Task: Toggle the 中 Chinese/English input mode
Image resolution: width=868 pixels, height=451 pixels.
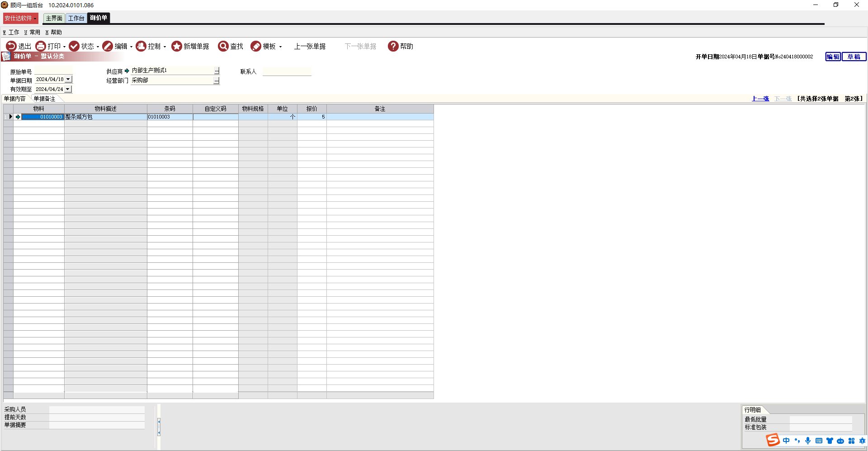Action: tap(786, 441)
